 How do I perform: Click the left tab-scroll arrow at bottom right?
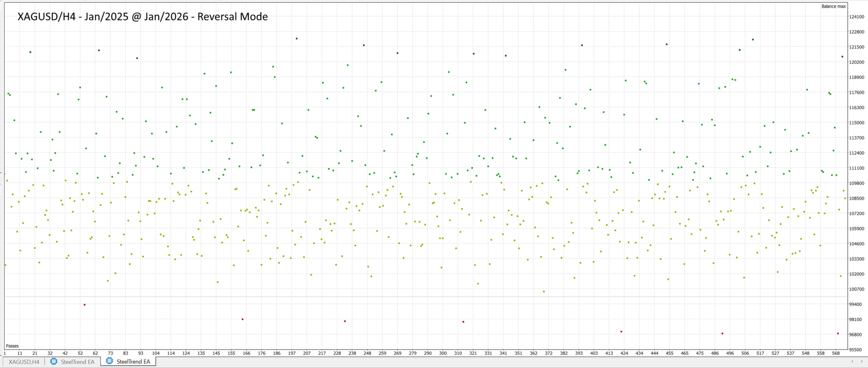coord(852,361)
